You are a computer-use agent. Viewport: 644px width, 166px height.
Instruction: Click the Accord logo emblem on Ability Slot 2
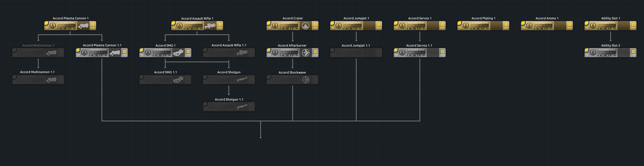(x=593, y=53)
